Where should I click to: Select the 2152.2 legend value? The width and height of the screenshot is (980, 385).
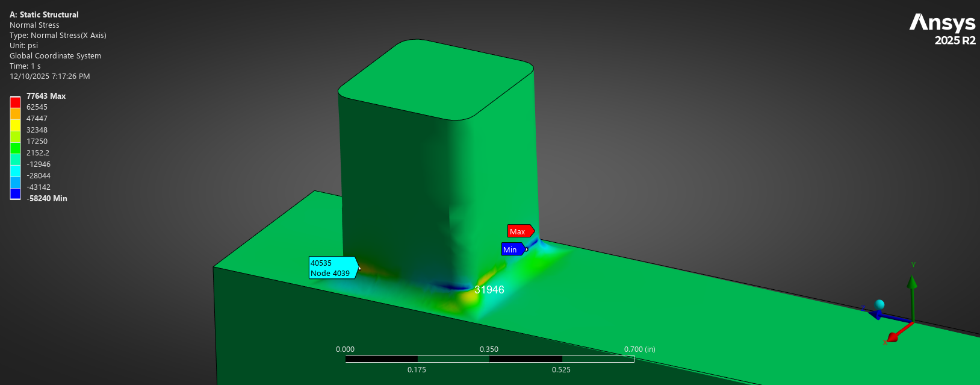38,153
